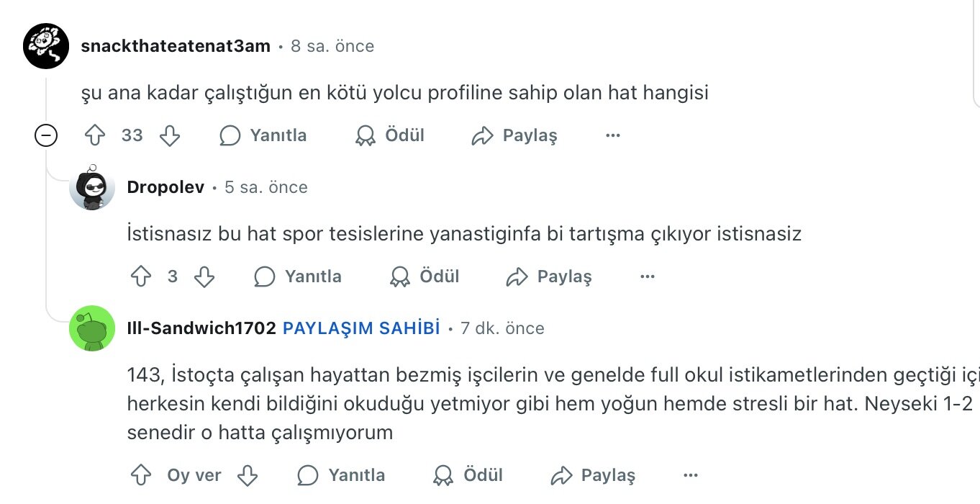Downvote snackthateatenat3am's comment
Screen dimensions: 980x504
(x=169, y=135)
